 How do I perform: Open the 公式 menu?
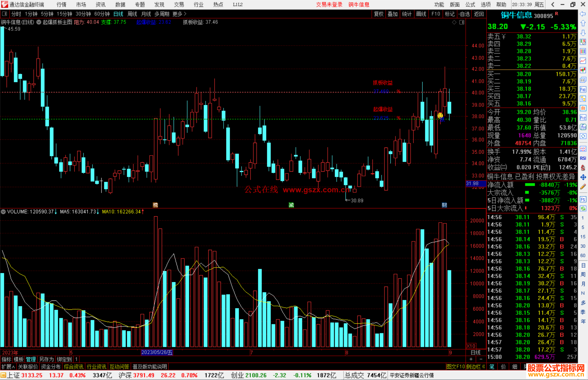tap(470, 5)
